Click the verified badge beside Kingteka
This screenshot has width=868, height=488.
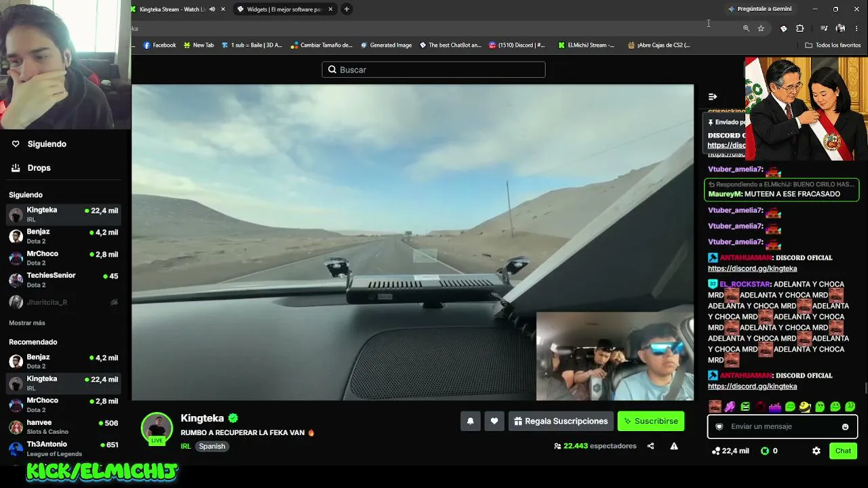pos(233,418)
